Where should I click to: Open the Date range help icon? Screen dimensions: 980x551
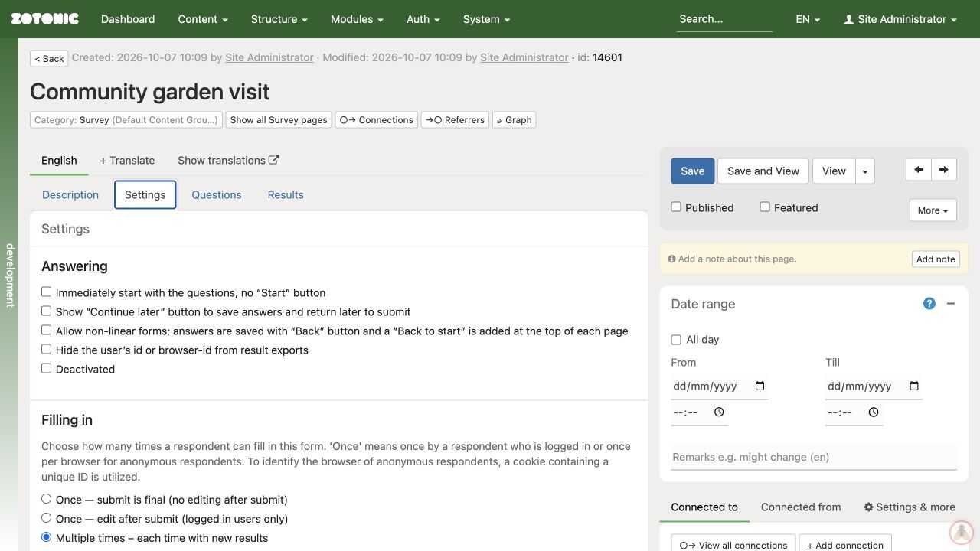click(x=929, y=304)
